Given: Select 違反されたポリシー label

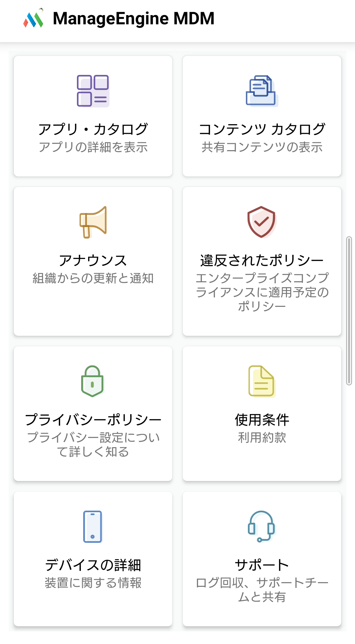Looking at the screenshot, I should click(262, 261).
